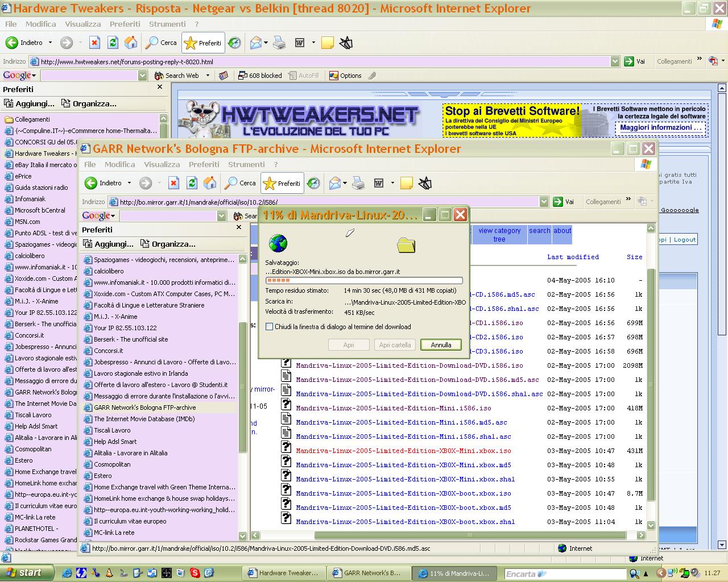This screenshot has height=582, width=728.
Task: Click Refresh icon in GARR window toolbar
Action: tap(192, 183)
